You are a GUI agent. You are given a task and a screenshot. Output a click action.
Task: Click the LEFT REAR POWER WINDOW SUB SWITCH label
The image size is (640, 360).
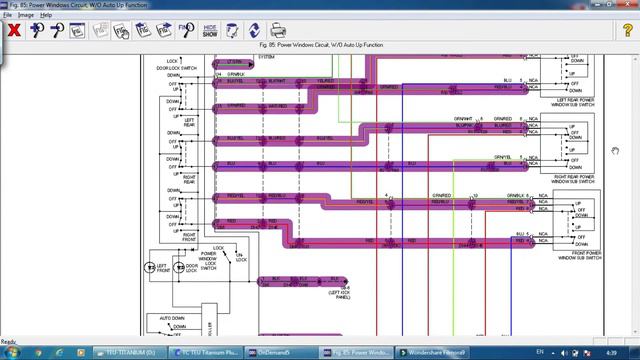point(573,102)
